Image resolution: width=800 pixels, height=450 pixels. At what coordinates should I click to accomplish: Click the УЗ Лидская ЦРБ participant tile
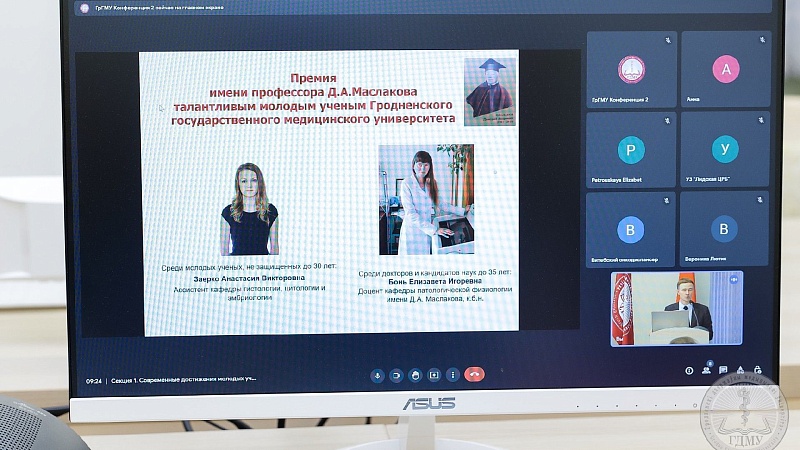point(725,149)
